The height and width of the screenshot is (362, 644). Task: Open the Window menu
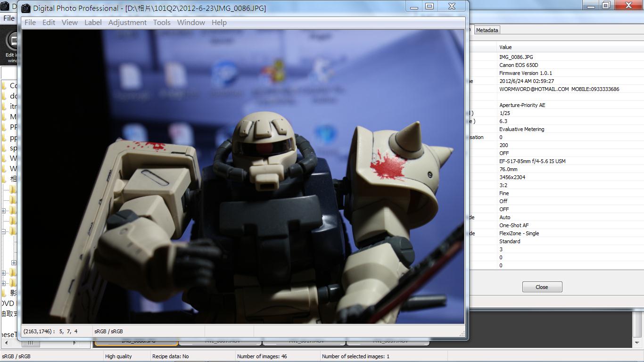pyautogui.click(x=191, y=22)
